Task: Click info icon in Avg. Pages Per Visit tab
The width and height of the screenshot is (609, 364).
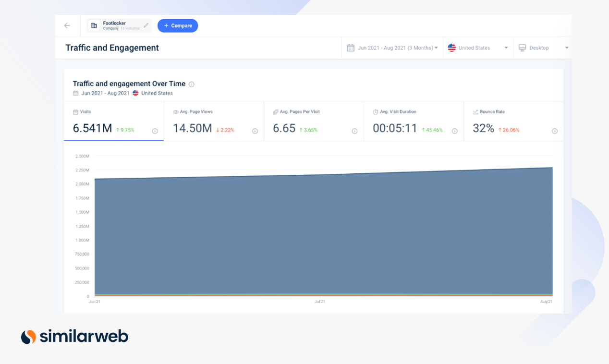Action: (x=354, y=131)
